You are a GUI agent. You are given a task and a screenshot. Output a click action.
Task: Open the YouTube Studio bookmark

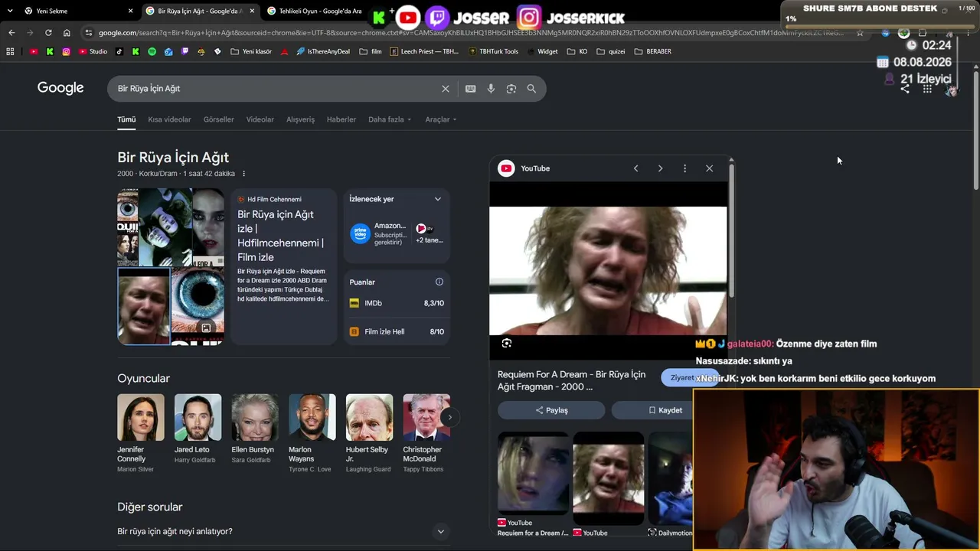pyautogui.click(x=93, y=51)
